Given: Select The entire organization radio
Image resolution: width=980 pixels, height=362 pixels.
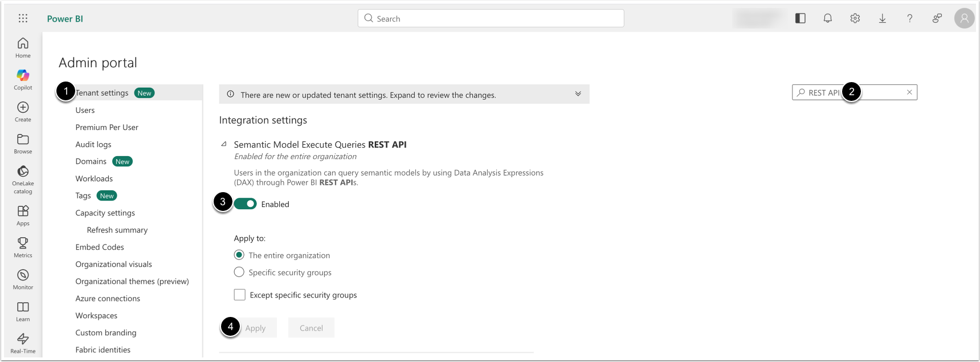Looking at the screenshot, I should 239,255.
